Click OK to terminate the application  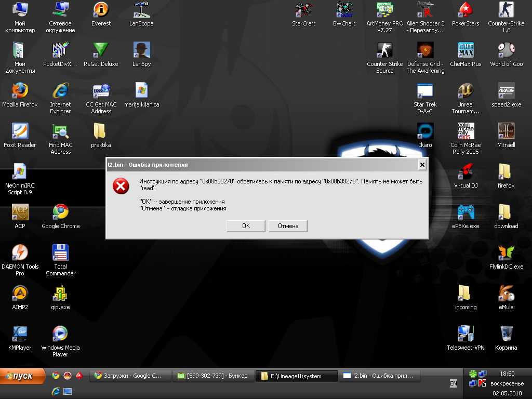[246, 226]
